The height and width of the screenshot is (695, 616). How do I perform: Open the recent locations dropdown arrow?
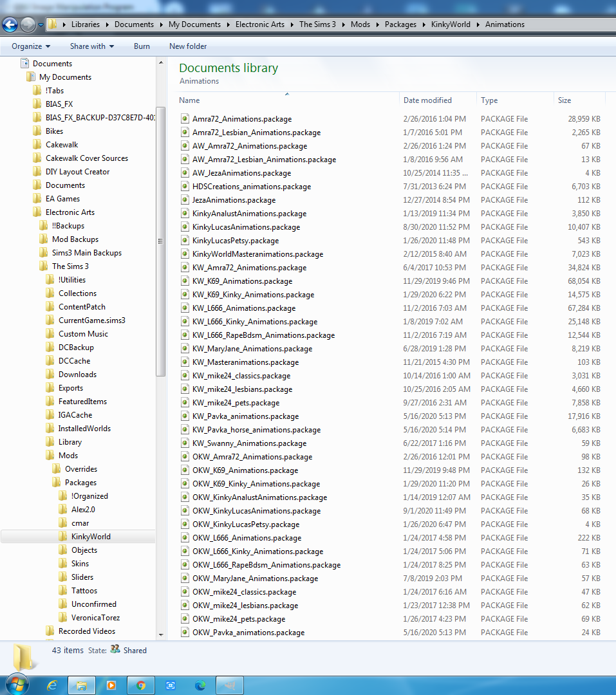[41, 25]
